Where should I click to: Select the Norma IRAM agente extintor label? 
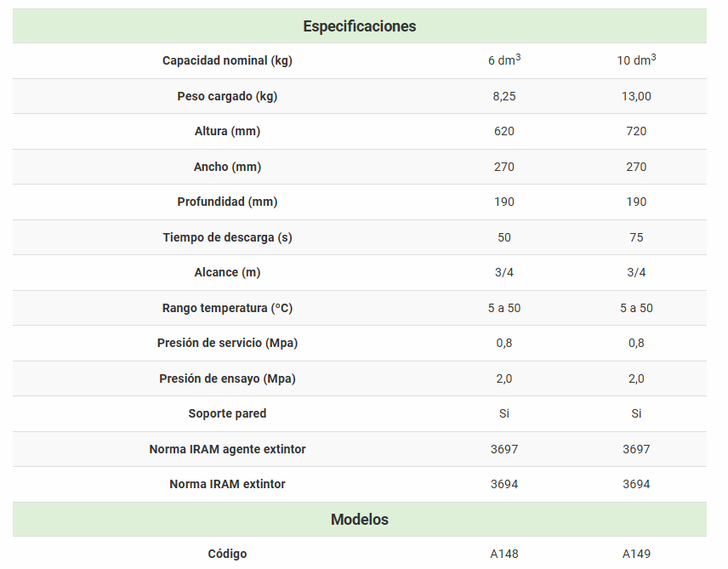pos(227,449)
